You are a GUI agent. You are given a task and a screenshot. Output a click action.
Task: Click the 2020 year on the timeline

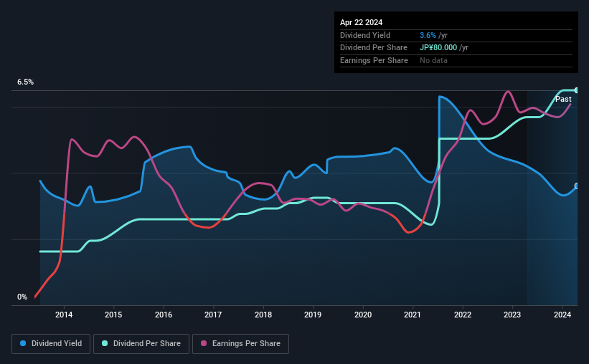click(362, 315)
